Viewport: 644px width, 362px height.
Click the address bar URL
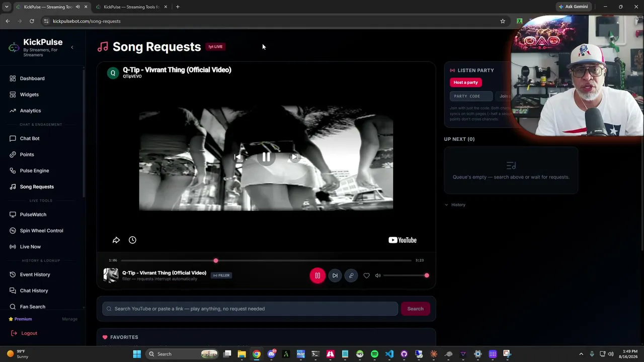coord(87,21)
